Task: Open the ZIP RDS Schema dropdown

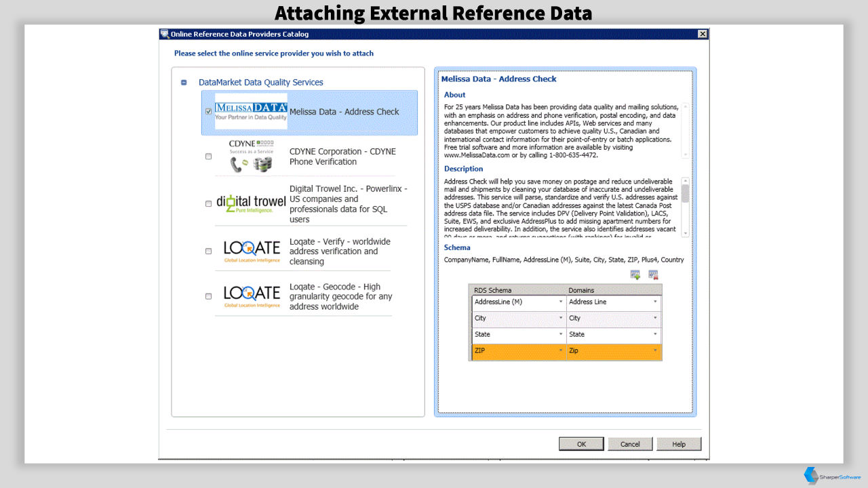Action: (561, 350)
